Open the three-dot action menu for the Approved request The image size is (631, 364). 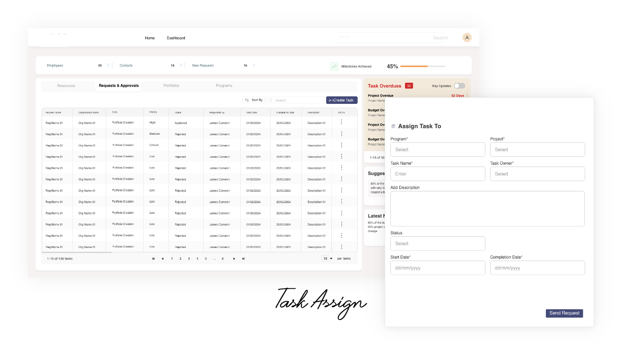(x=341, y=122)
